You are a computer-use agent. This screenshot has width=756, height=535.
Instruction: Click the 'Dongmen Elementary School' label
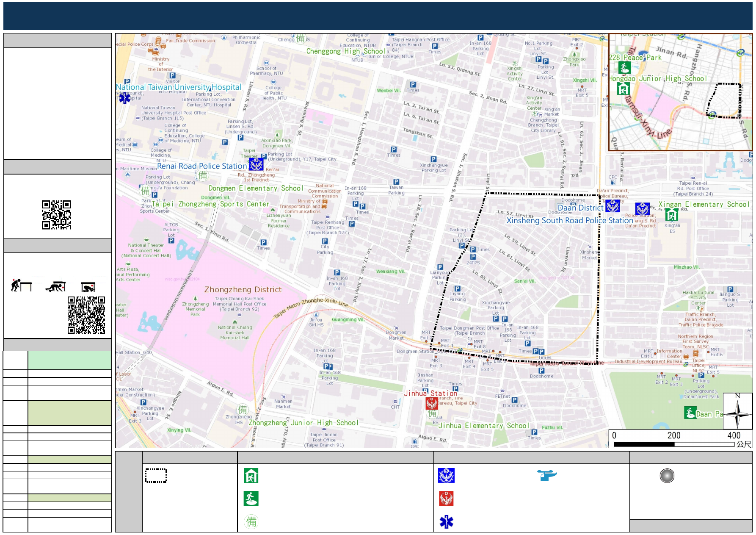256,188
